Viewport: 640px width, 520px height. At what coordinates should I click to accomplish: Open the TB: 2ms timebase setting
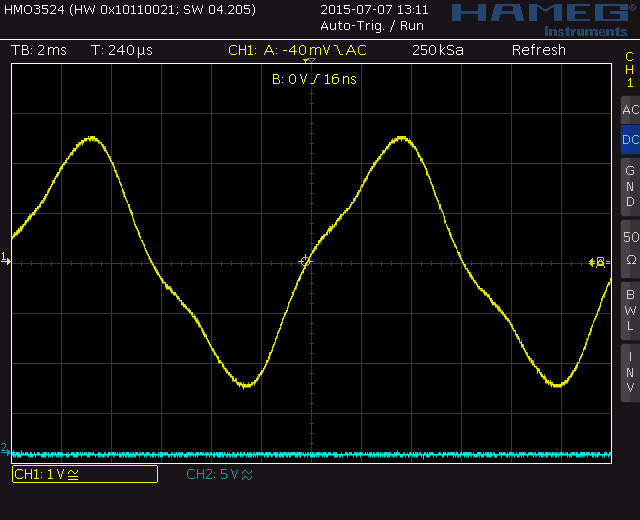pyautogui.click(x=39, y=50)
